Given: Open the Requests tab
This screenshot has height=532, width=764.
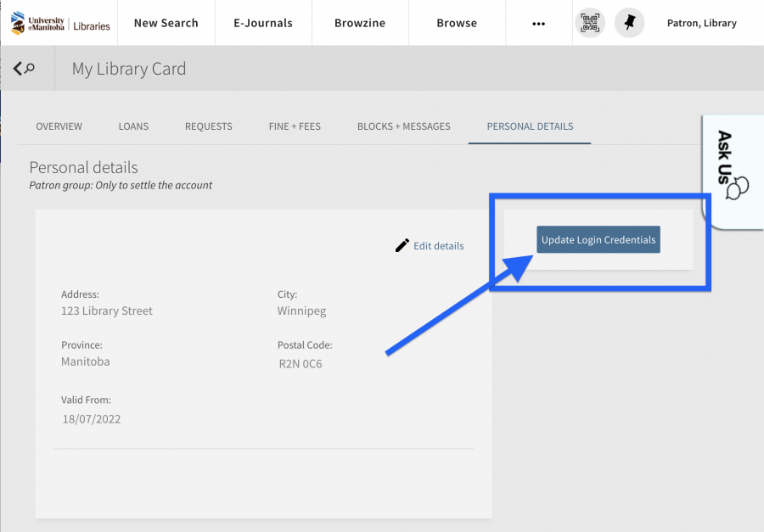Looking at the screenshot, I should pyautogui.click(x=209, y=126).
